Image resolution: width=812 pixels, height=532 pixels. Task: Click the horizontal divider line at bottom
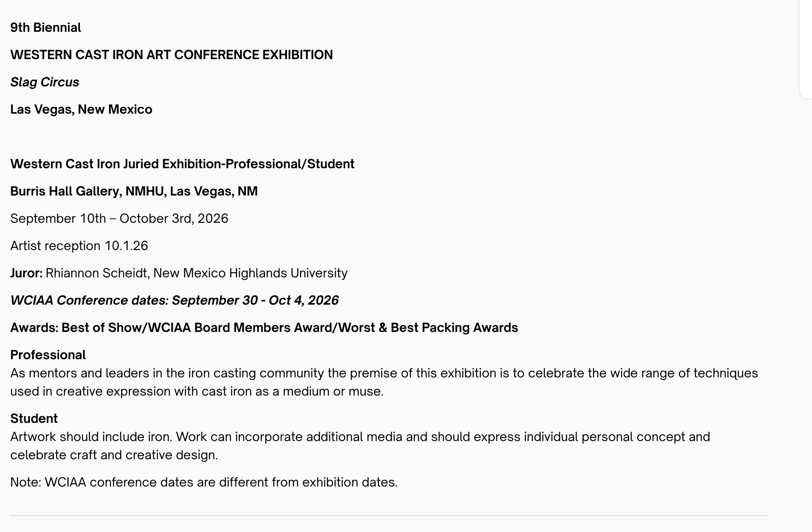389,516
